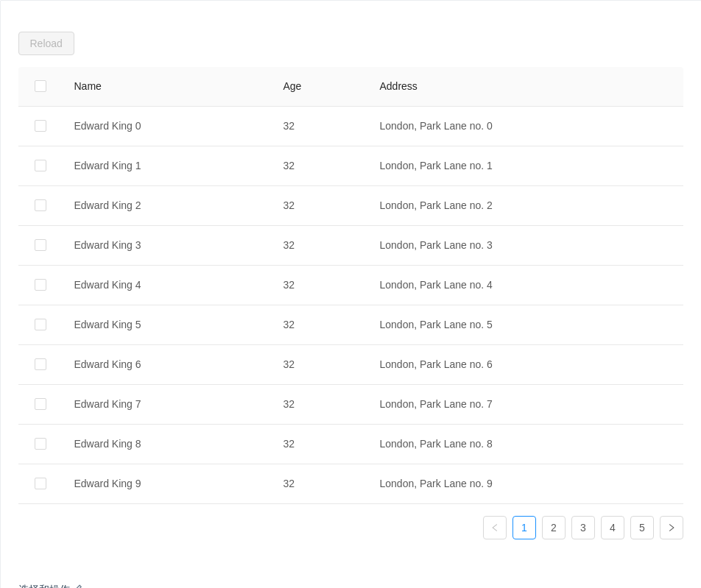Check the box for Edward King 0

pos(40,126)
